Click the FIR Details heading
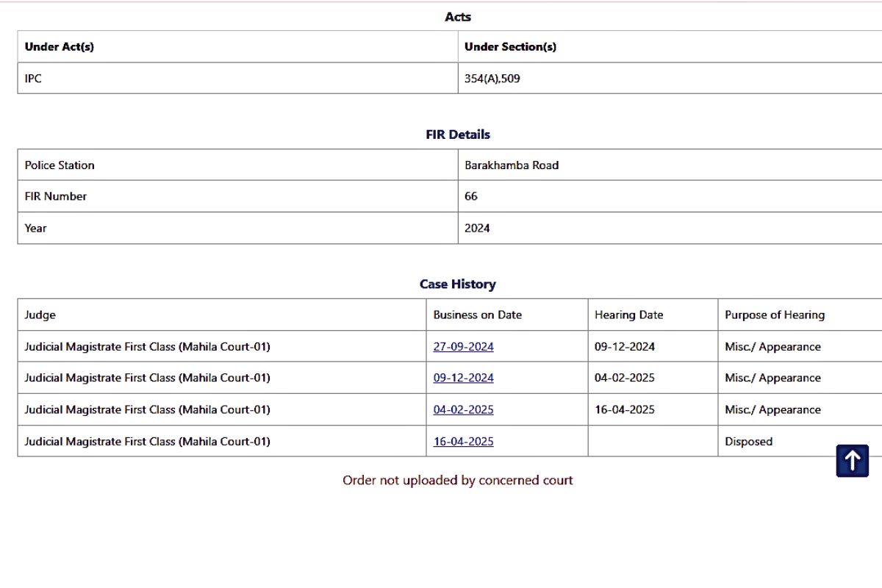882x588 pixels. (457, 135)
